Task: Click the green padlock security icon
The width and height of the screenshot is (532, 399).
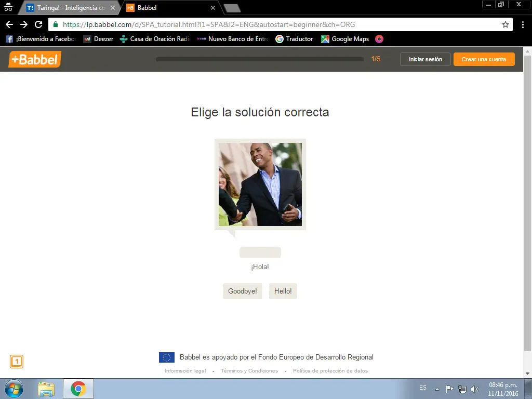Action: coord(56,24)
